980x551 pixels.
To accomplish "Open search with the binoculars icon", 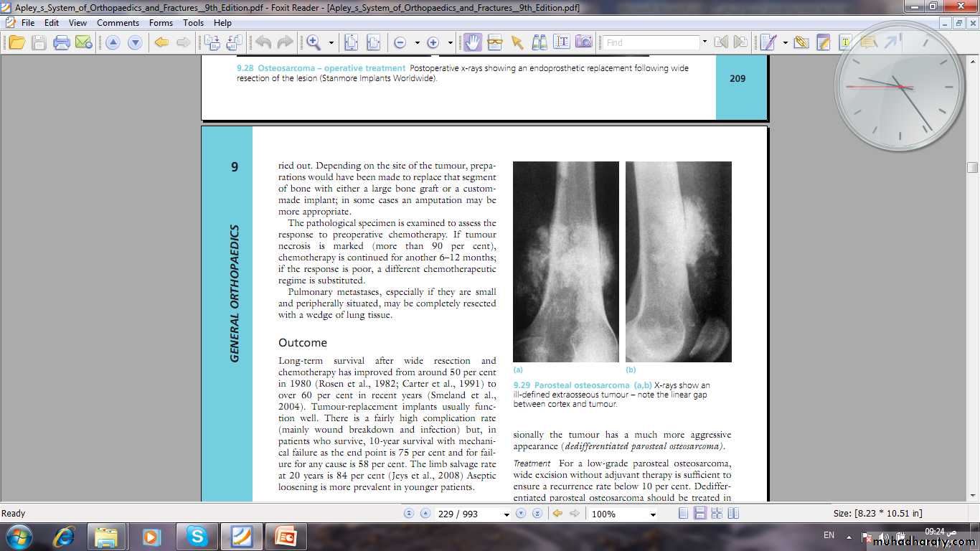I will [x=540, y=42].
